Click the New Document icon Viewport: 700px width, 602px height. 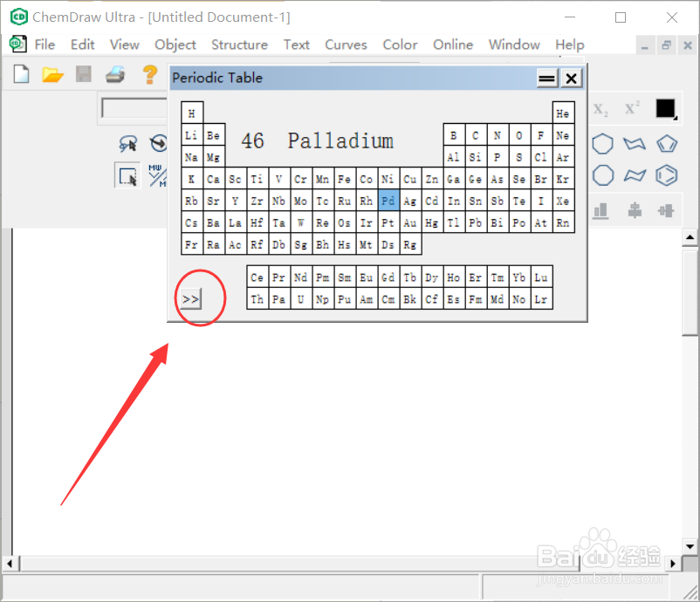(22, 74)
